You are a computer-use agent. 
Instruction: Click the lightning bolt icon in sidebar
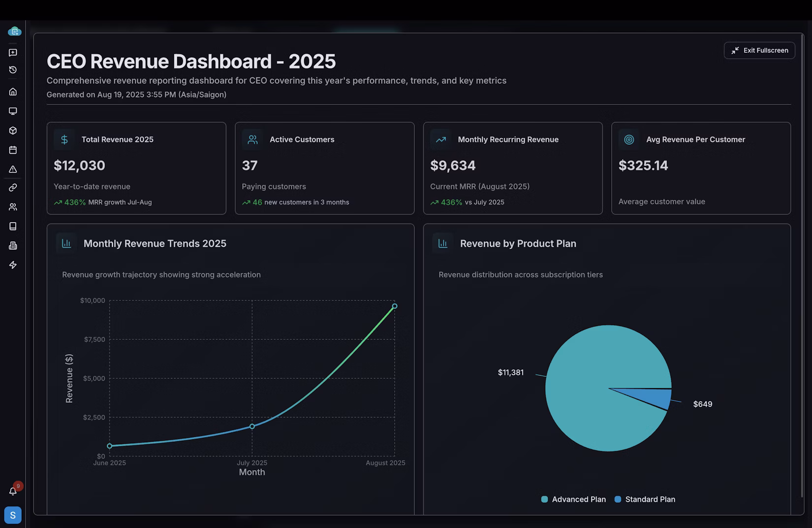(x=13, y=265)
